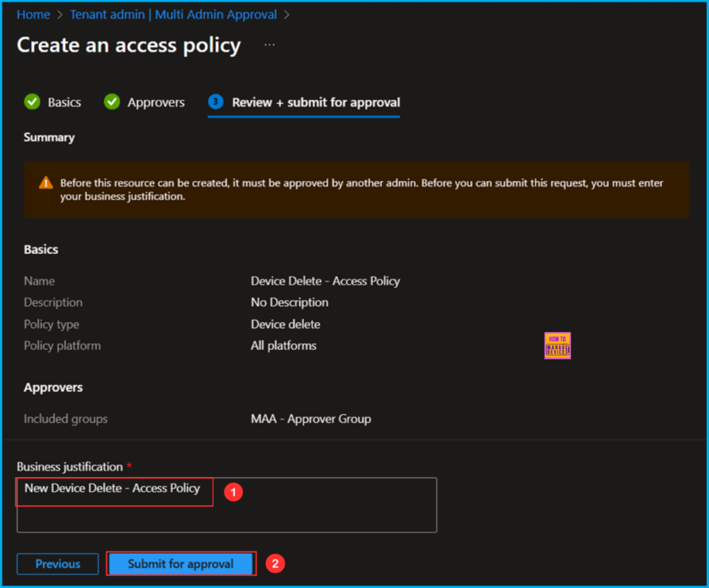
Task: Click inside the Business justification text box
Action: (x=226, y=506)
